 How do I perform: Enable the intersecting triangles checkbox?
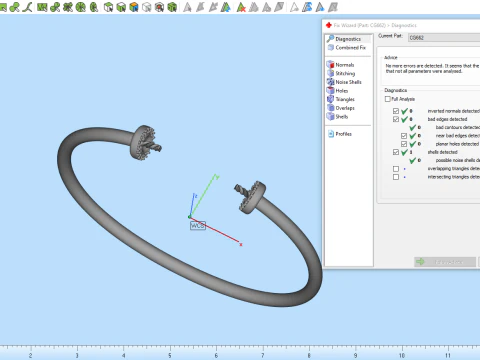coord(396,177)
